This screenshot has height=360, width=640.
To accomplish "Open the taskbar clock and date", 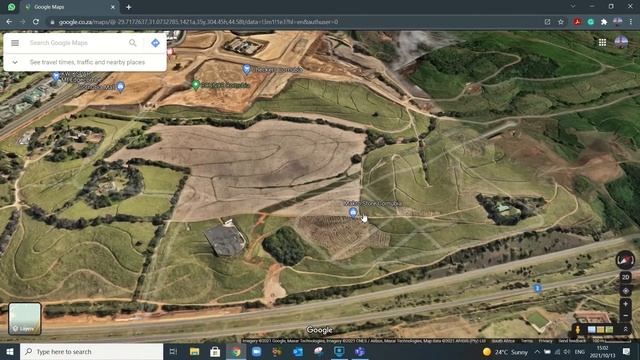I will pos(602,351).
